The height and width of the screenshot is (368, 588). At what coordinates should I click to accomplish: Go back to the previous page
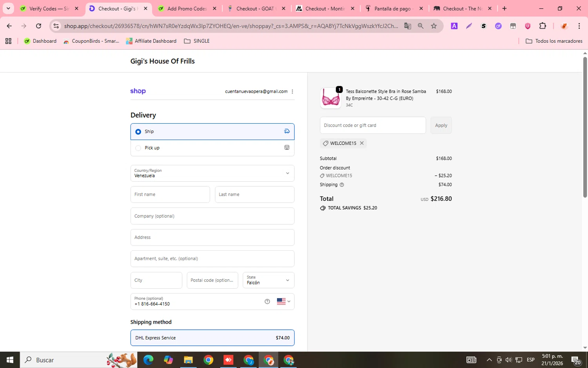[x=9, y=26]
